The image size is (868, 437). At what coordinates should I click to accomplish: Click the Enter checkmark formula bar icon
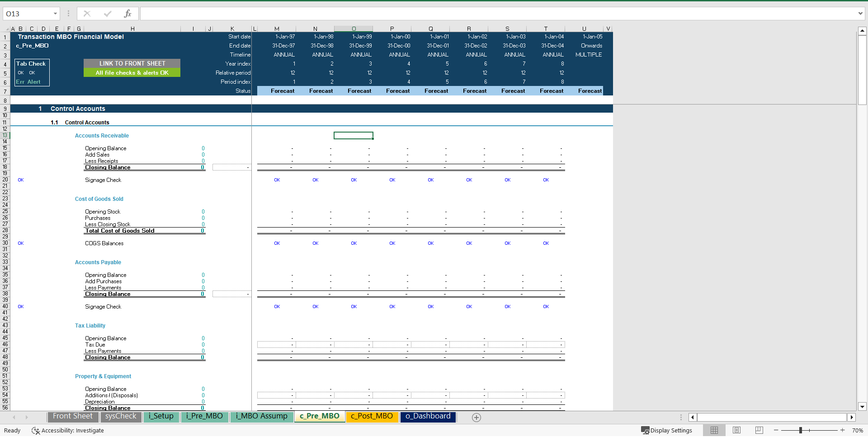[108, 14]
